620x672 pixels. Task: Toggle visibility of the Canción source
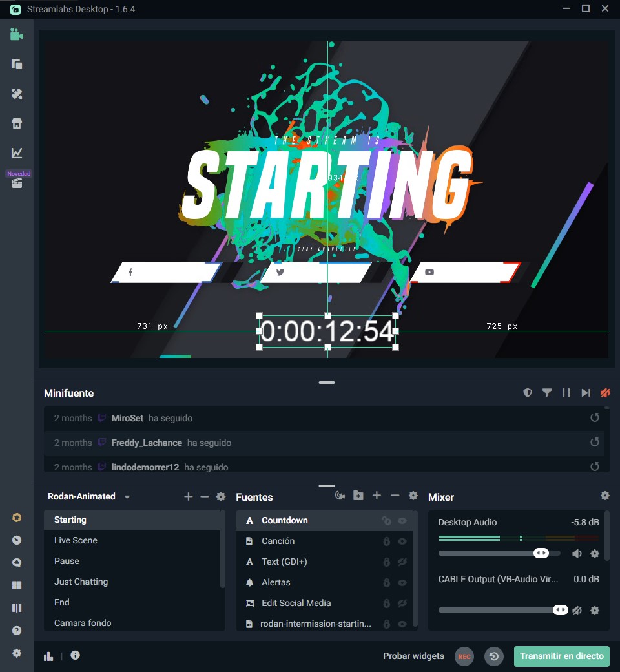(402, 541)
